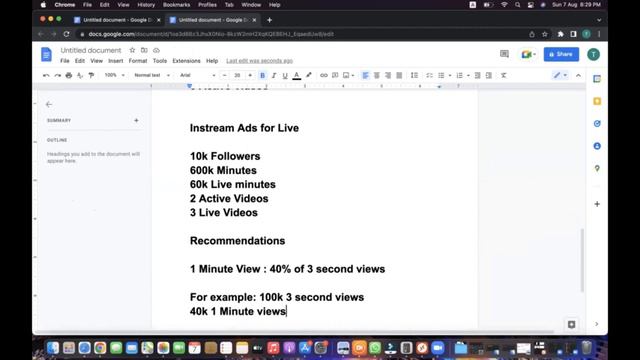Viewport: 640px width, 360px height.
Task: Increase font size with plus button
Action: point(250,75)
